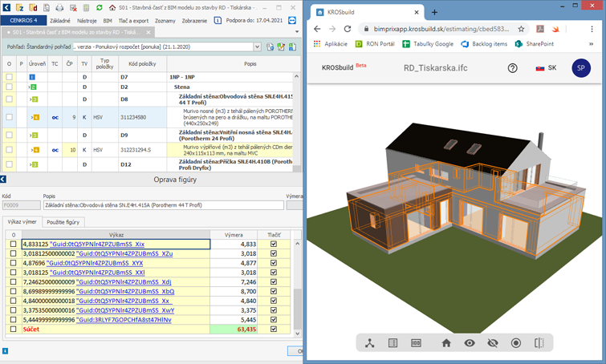Toggle Tlačiť checkbox in Súčet row

click(x=274, y=330)
